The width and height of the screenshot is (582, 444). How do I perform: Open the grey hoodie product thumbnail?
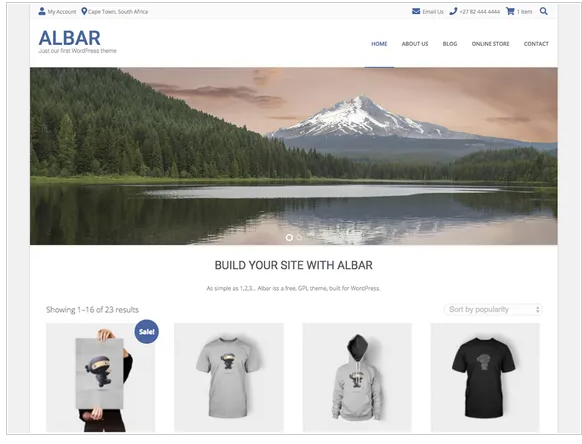pyautogui.click(x=357, y=378)
